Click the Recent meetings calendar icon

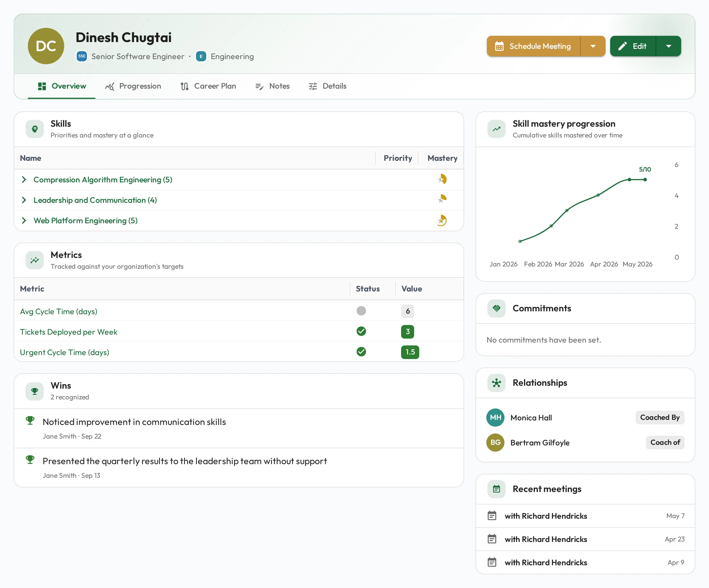tap(496, 489)
